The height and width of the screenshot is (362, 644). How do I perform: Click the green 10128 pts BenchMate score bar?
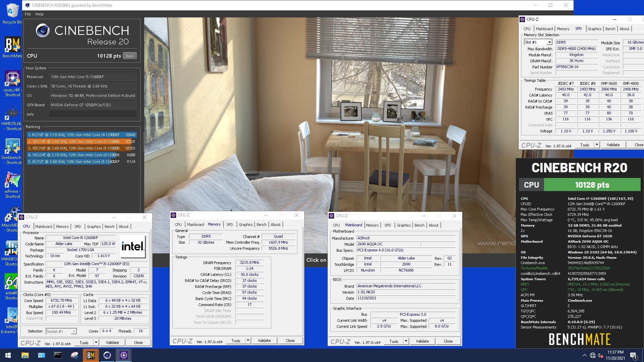592,185
